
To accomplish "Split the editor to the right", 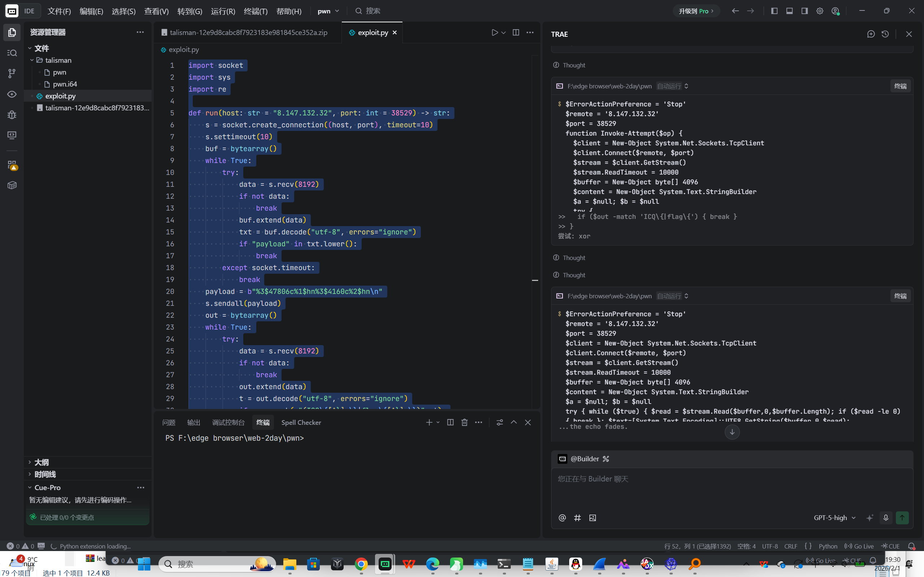I will [515, 32].
